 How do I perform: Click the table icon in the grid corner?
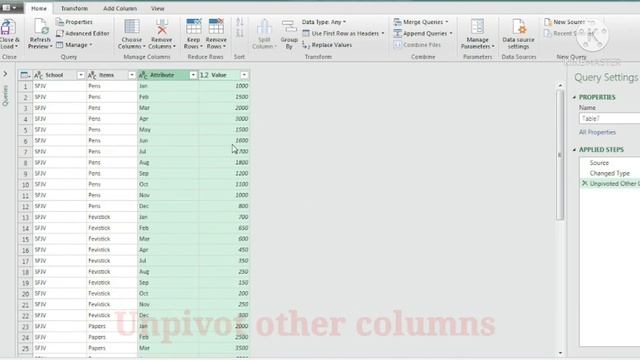[x=25, y=75]
